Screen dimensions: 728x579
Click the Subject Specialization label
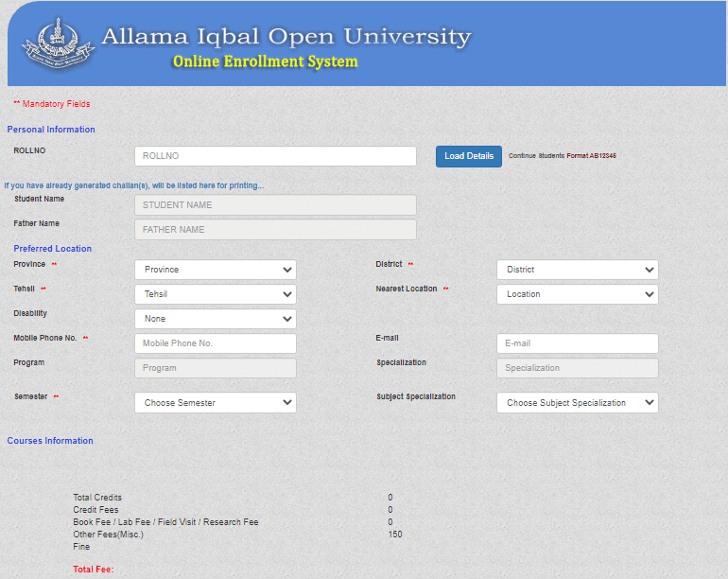pyautogui.click(x=416, y=396)
